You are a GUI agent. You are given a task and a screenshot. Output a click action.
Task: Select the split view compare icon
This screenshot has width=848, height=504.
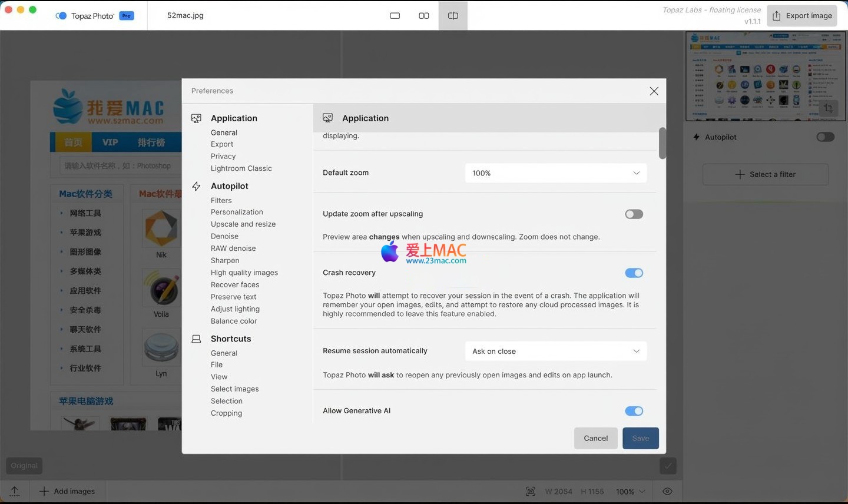(453, 16)
